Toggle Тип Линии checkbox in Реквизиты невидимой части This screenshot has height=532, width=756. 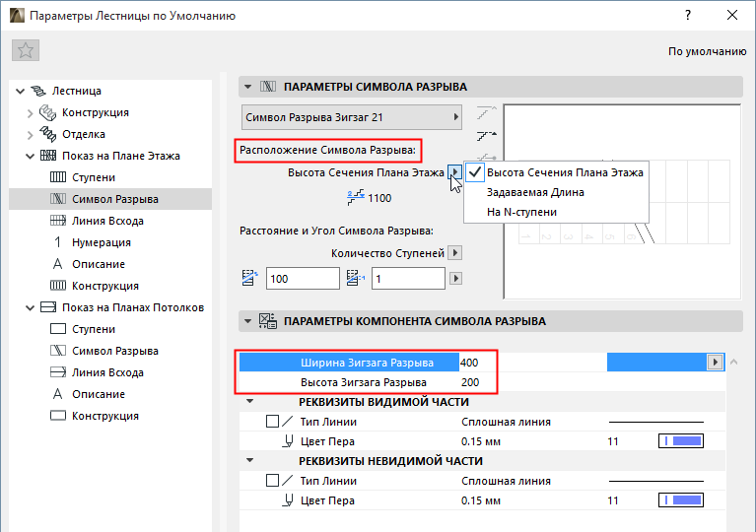pyautogui.click(x=272, y=481)
